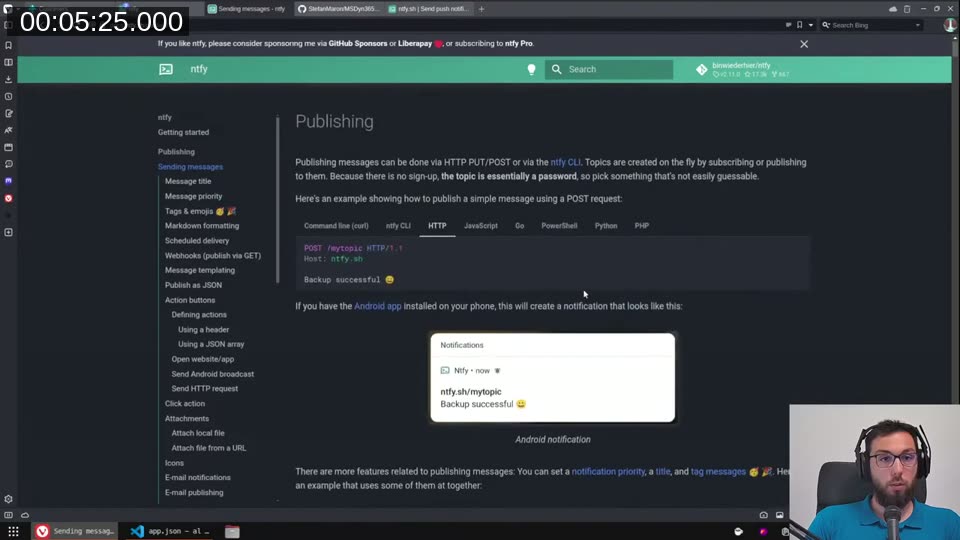Viewport: 960px width, 540px height.
Task: Go to Action buttons section
Action: point(190,300)
